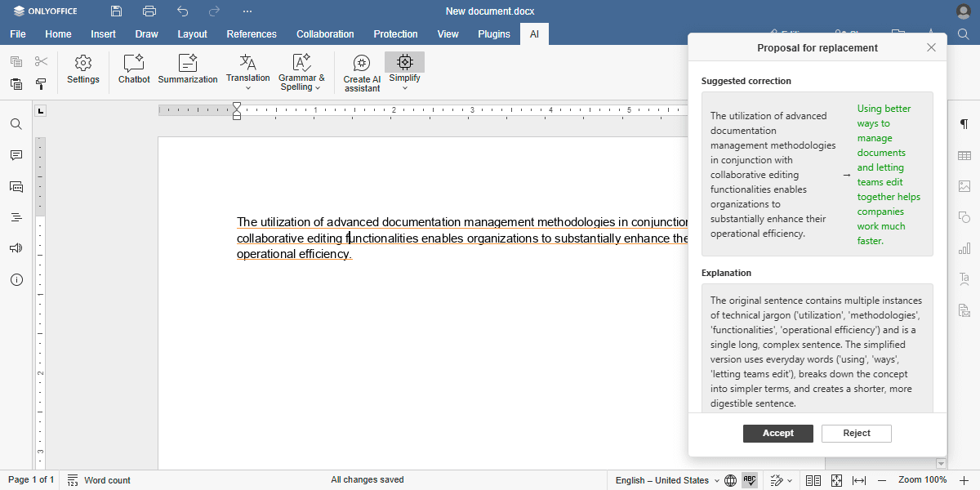Open the Create AI assistant tool

click(362, 73)
